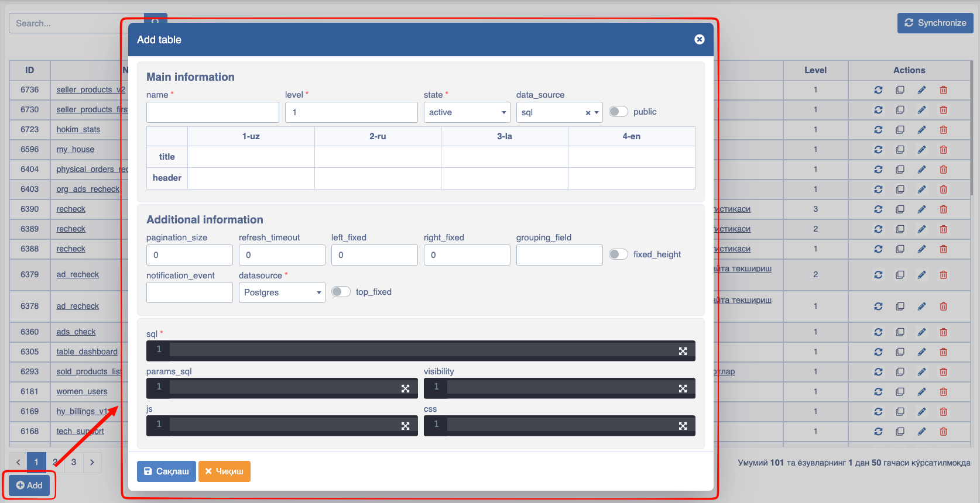This screenshot has width=980, height=503.
Task: Edit the table in row 6736
Action: click(921, 90)
